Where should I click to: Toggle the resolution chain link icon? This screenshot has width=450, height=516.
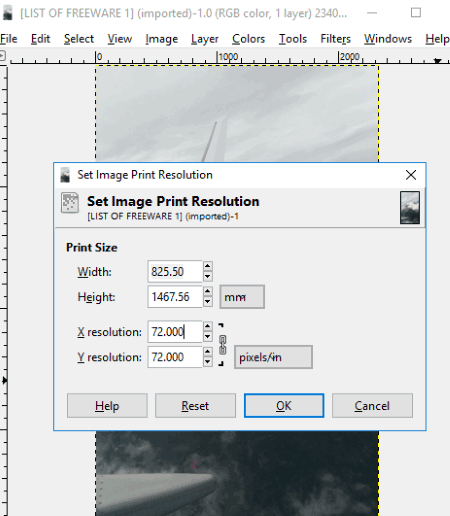click(223, 345)
